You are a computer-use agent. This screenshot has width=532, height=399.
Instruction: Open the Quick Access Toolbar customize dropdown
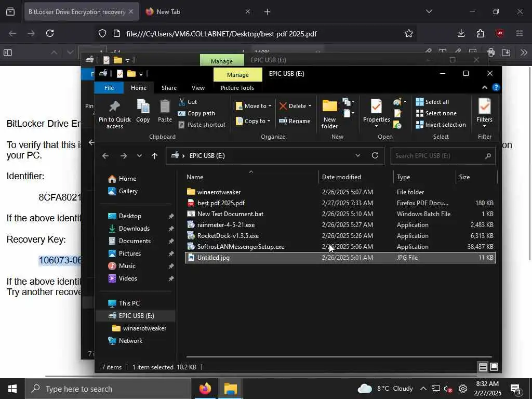pyautogui.click(x=141, y=74)
